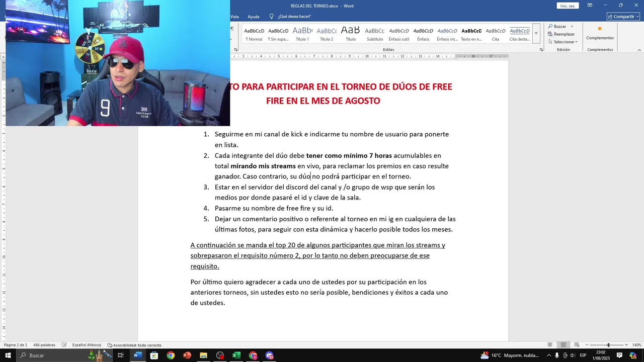Click the zoom in plus button
The height and width of the screenshot is (362, 644).
626,345
